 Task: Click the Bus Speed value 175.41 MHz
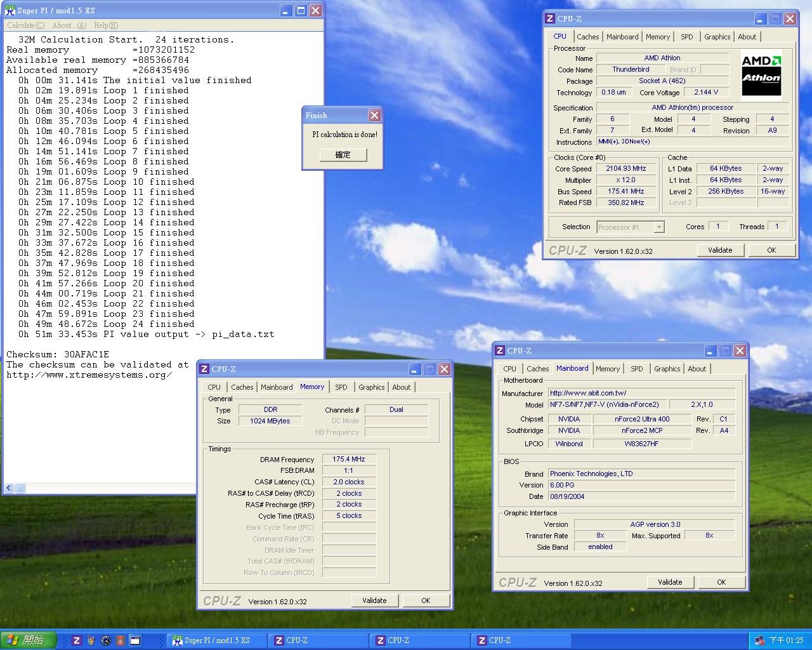point(626,192)
